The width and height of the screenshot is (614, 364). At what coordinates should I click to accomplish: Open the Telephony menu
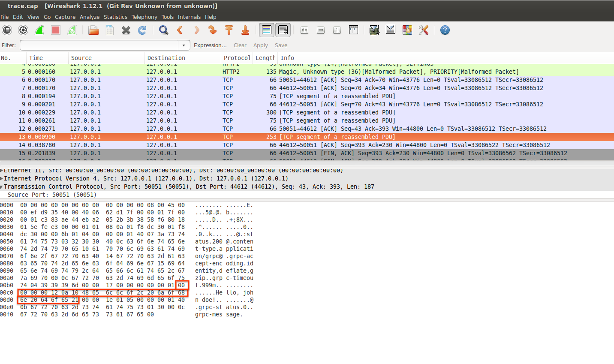tap(144, 17)
